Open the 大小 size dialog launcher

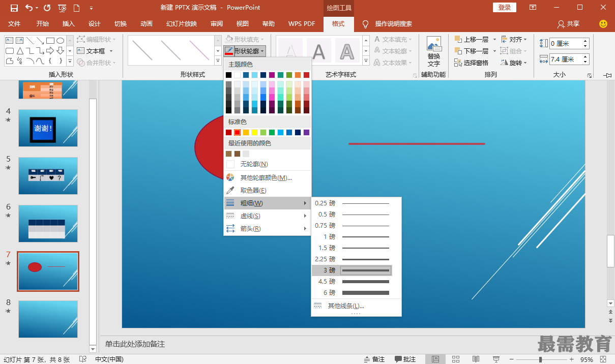[590, 75]
